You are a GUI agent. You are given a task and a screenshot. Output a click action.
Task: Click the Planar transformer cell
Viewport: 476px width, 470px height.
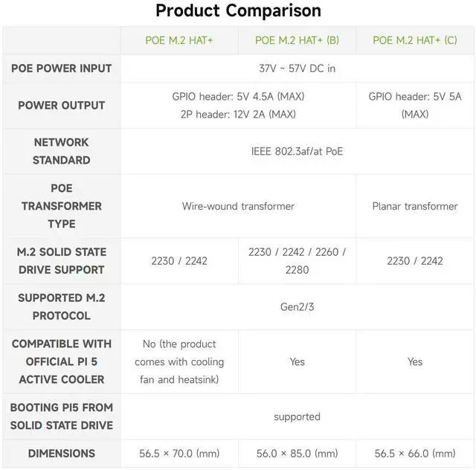tap(415, 206)
